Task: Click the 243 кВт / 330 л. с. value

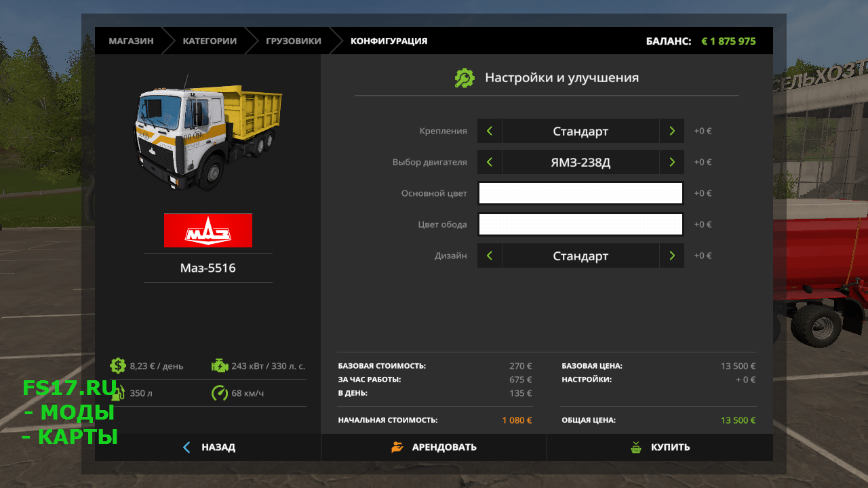Action: pyautogui.click(x=268, y=366)
